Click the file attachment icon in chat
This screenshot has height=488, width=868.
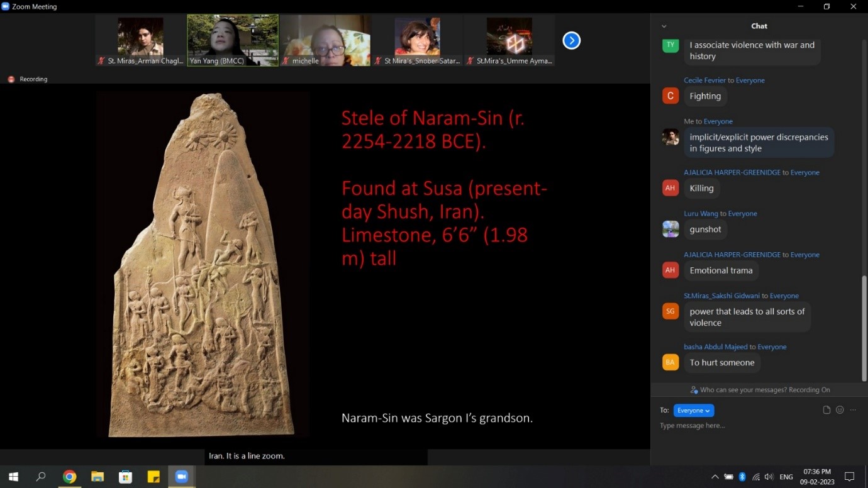pyautogui.click(x=826, y=410)
